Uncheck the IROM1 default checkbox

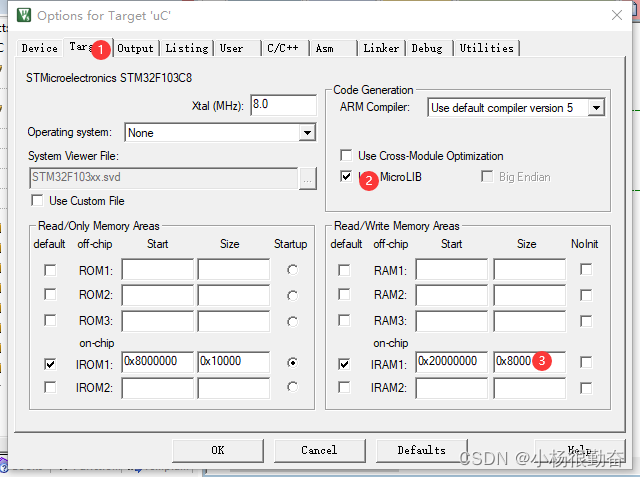point(50,364)
